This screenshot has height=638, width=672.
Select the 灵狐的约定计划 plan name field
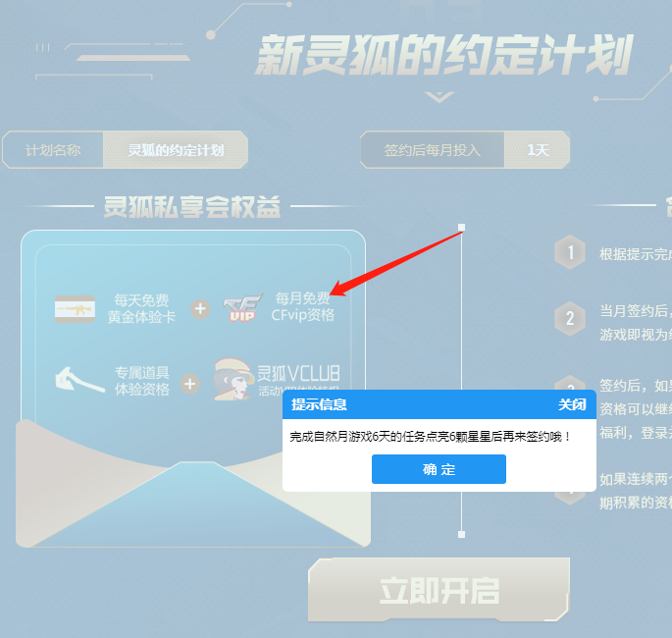pyautogui.click(x=176, y=150)
